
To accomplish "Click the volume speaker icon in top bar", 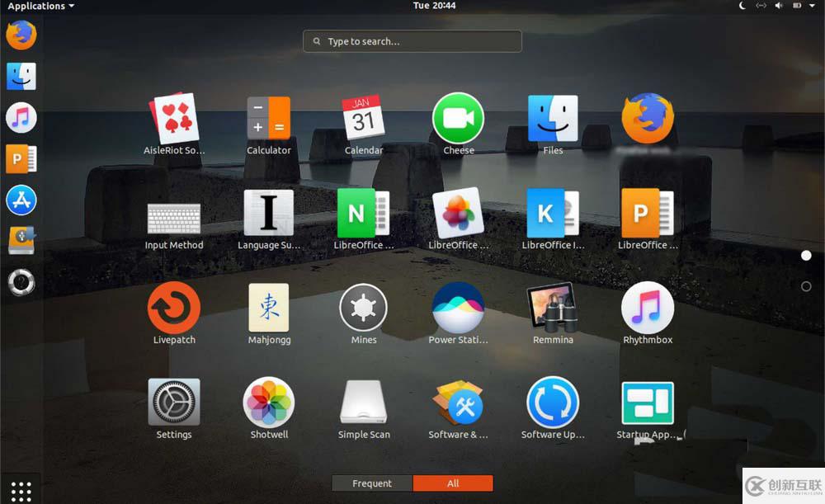I will (780, 6).
